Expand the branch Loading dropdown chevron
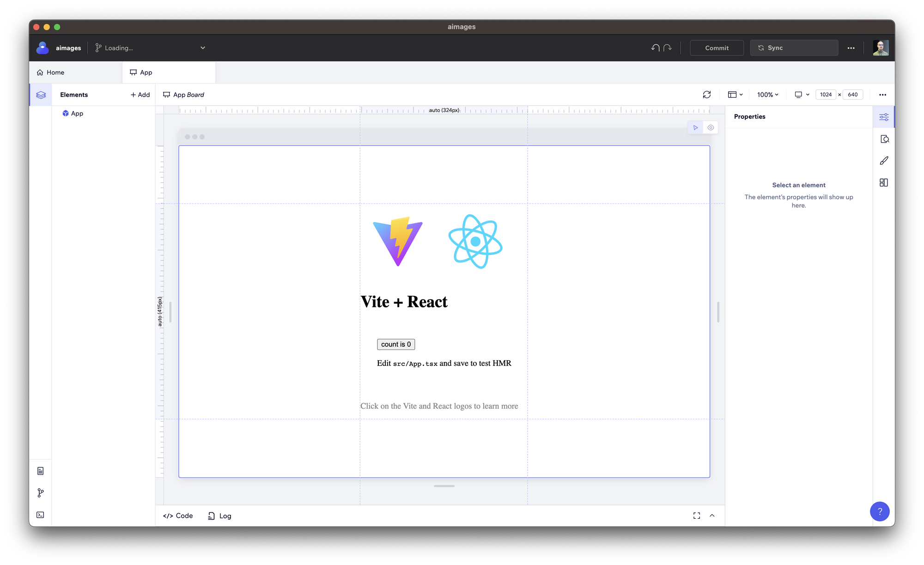924x565 pixels. pos(202,48)
